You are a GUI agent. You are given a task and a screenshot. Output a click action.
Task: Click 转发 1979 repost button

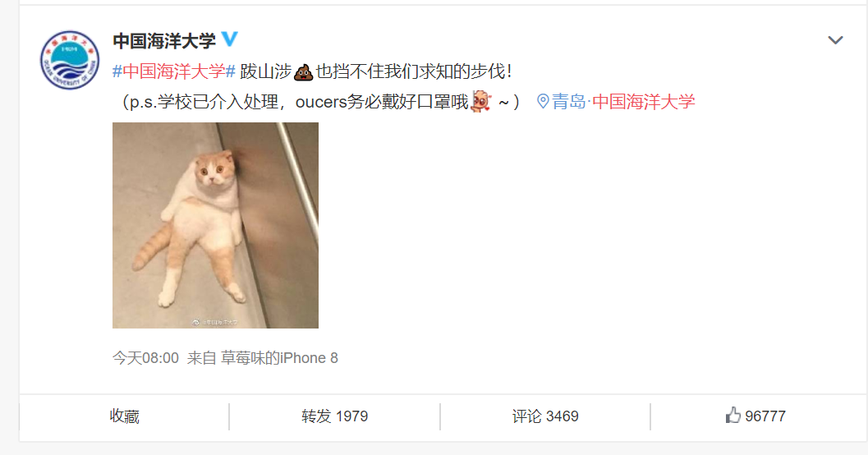point(334,416)
